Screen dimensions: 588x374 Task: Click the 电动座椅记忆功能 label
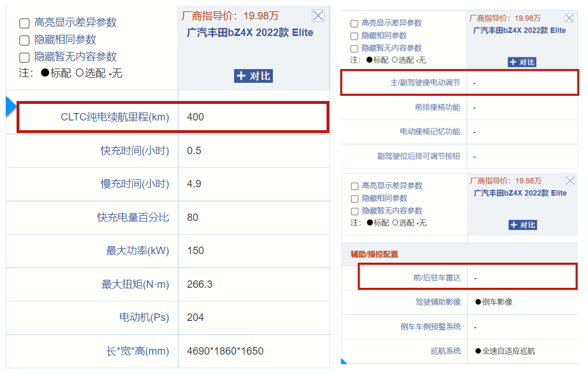(x=430, y=131)
